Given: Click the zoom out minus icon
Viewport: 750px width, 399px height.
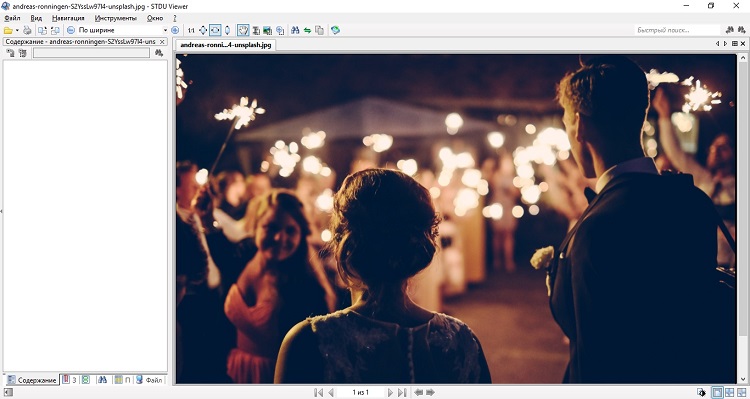Looking at the screenshot, I should pyautogui.click(x=71, y=30).
